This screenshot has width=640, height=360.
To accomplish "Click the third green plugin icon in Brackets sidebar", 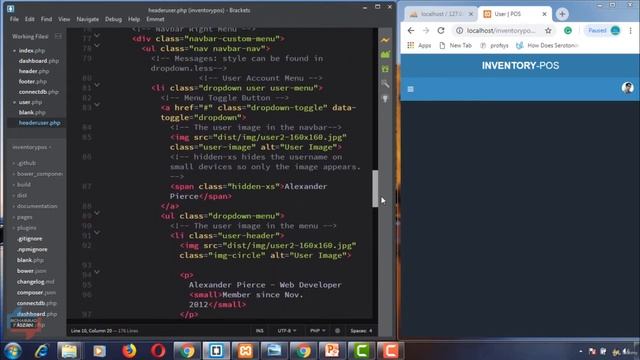I will [x=385, y=69].
